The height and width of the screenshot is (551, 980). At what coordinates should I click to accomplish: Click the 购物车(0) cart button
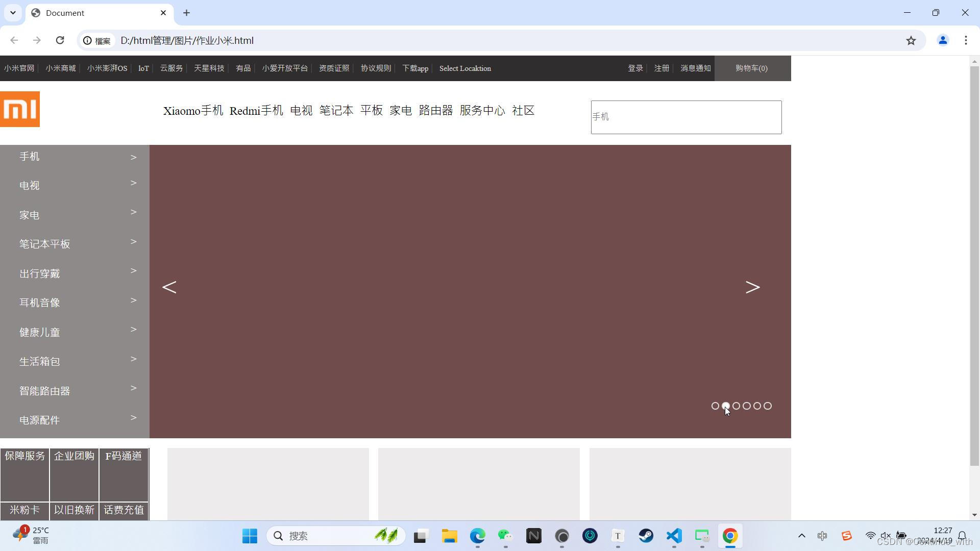pyautogui.click(x=751, y=68)
